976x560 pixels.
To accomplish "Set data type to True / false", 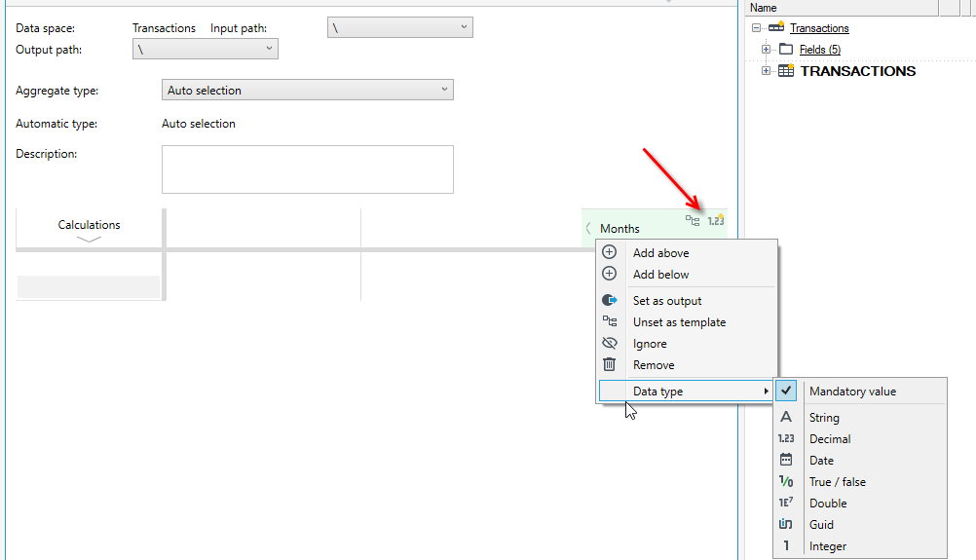I will [860, 481].
